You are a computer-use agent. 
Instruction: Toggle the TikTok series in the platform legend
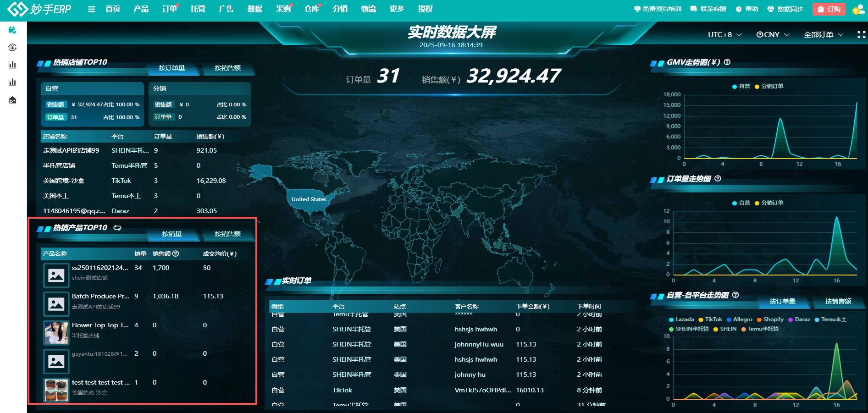(710, 319)
